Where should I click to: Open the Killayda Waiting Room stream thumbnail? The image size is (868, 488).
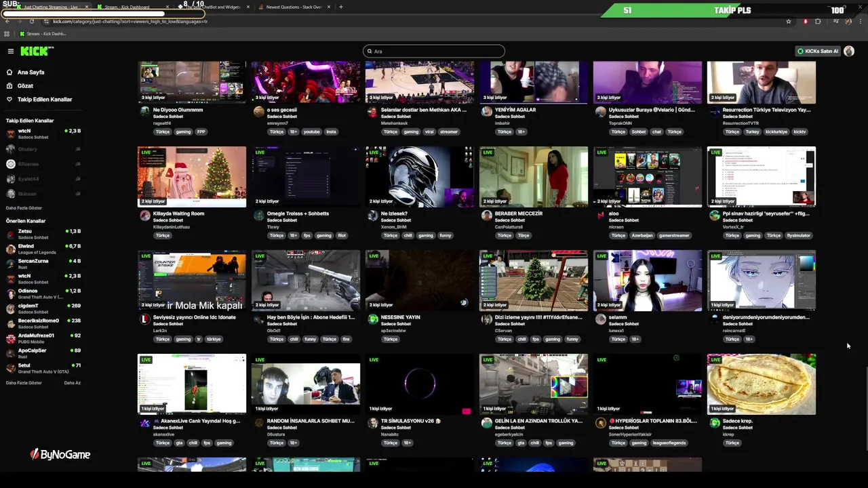point(192,176)
